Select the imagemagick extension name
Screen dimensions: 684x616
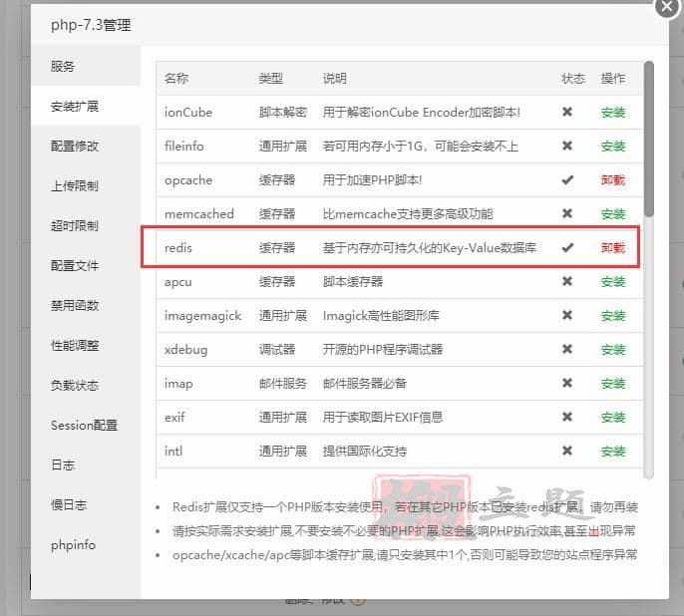(x=202, y=316)
